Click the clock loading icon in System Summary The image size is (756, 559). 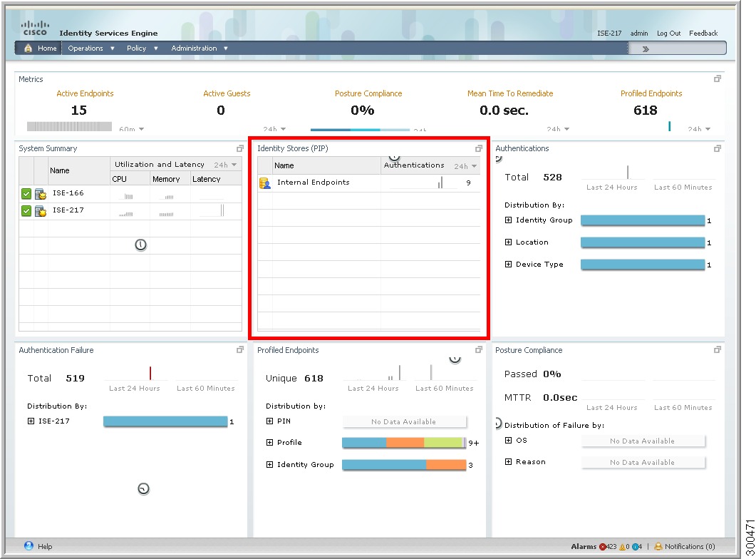[140, 245]
